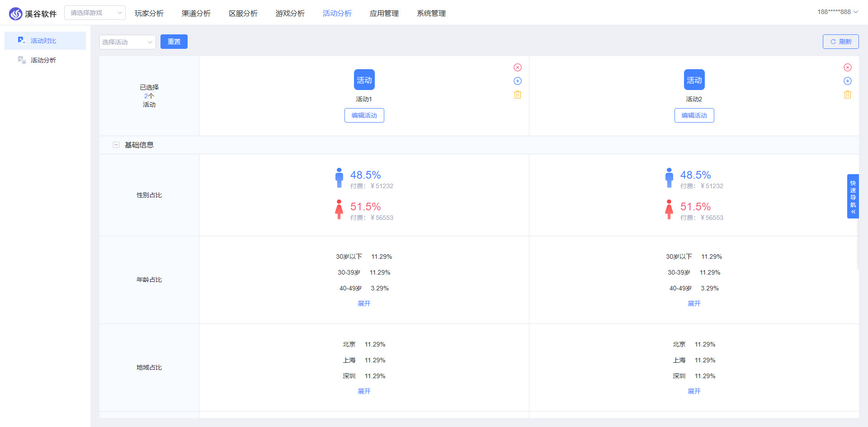The image size is (868, 427).
Task: Click the 活动对比 sidebar icon
Action: 22,40
